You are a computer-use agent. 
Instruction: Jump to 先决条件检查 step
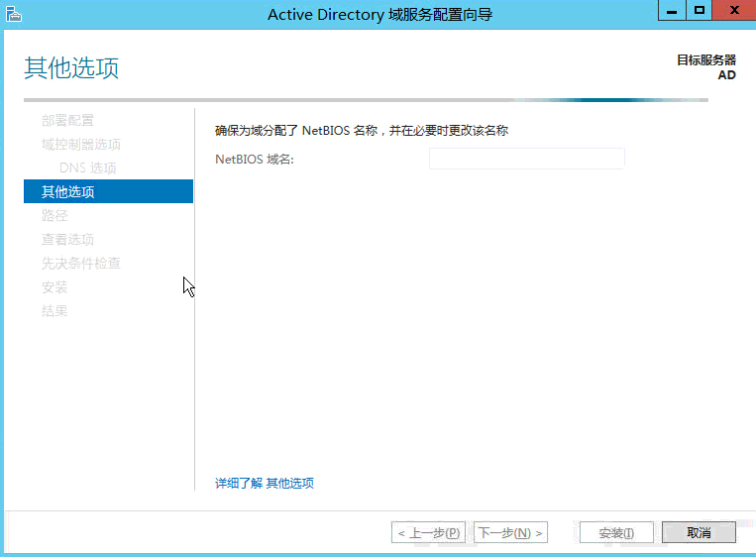click(x=80, y=263)
